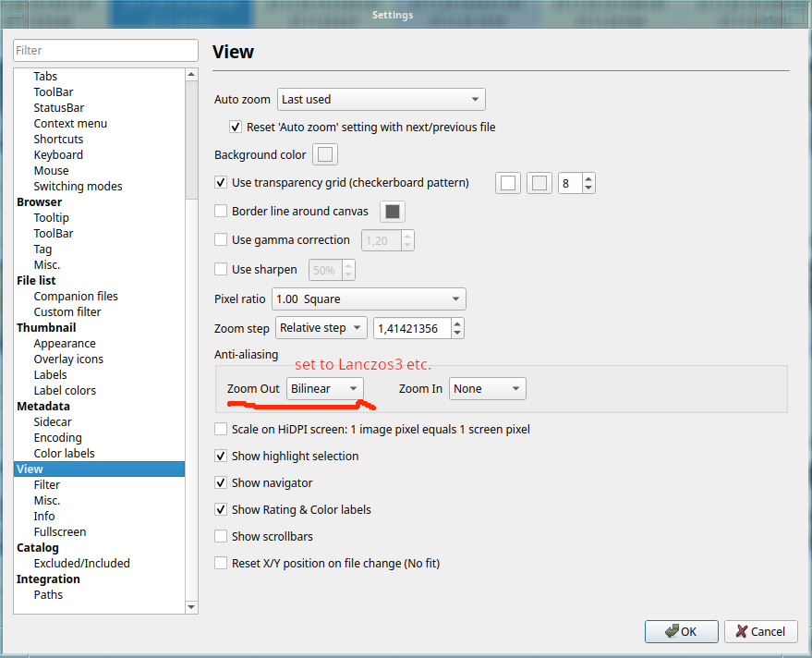Confirm settings with OK button
Viewport: 812px width, 658px height.
point(682,631)
